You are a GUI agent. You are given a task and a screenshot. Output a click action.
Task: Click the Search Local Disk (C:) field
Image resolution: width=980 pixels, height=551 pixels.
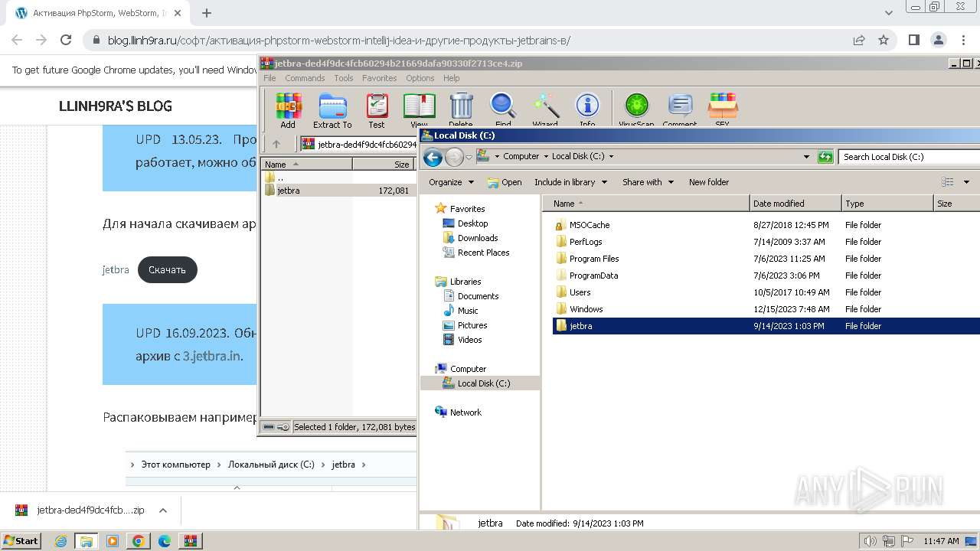point(908,157)
